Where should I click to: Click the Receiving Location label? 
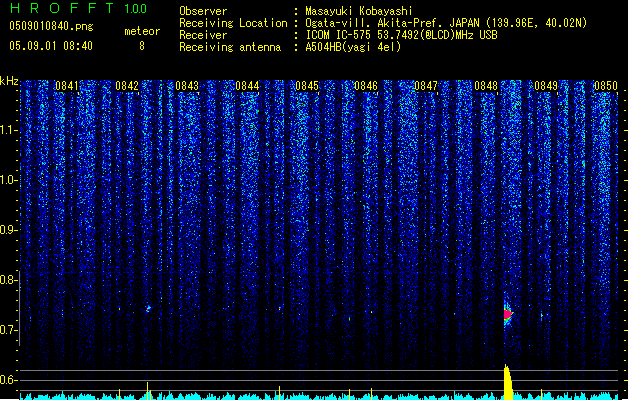[x=233, y=23]
